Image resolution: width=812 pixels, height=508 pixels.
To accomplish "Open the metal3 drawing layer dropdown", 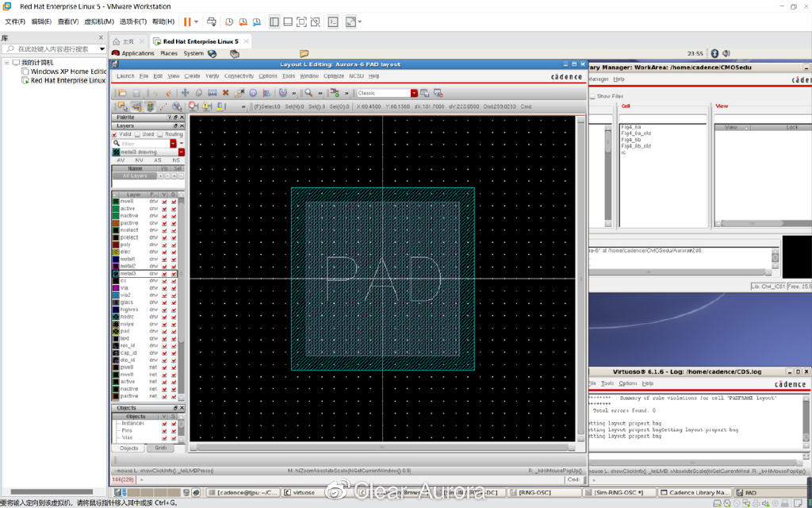I will point(182,152).
